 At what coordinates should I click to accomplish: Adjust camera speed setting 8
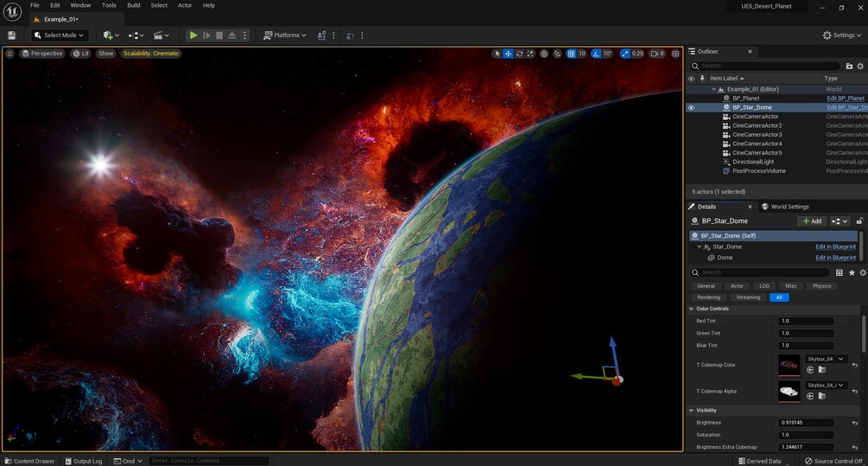point(657,54)
